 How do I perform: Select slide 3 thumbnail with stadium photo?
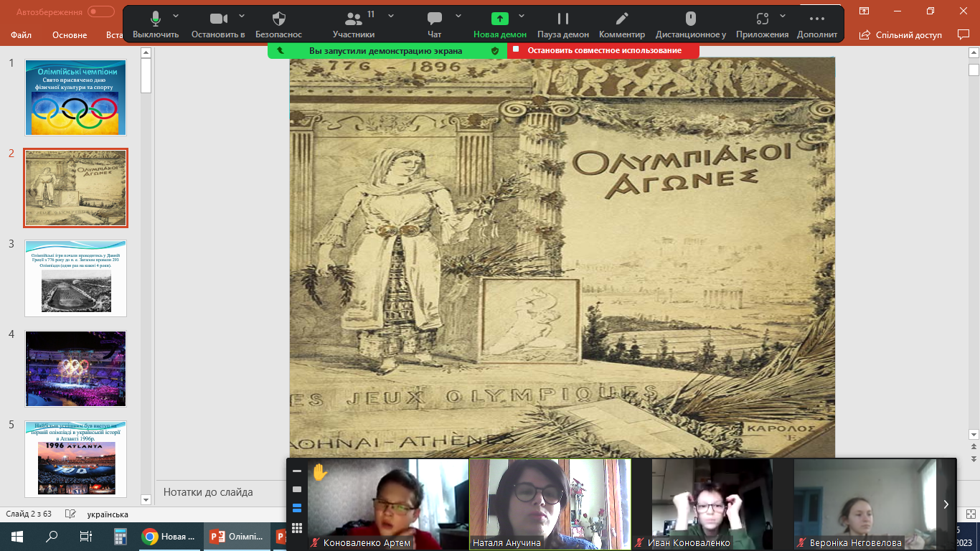[x=75, y=278]
